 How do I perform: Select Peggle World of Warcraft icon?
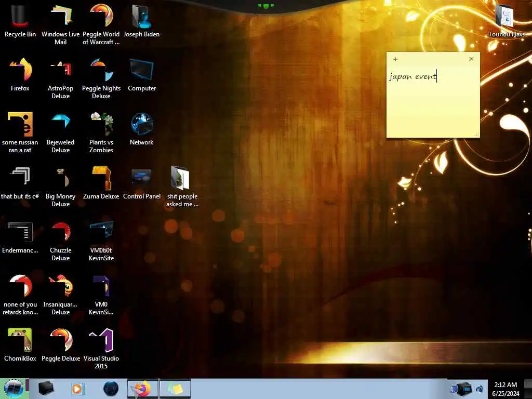click(101, 24)
